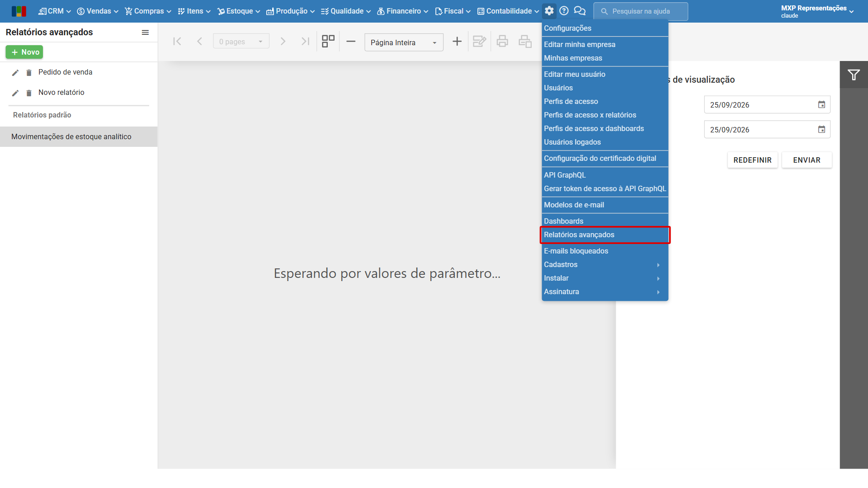Go to last page arrow icon
The height and width of the screenshot is (488, 868).
pyautogui.click(x=306, y=42)
